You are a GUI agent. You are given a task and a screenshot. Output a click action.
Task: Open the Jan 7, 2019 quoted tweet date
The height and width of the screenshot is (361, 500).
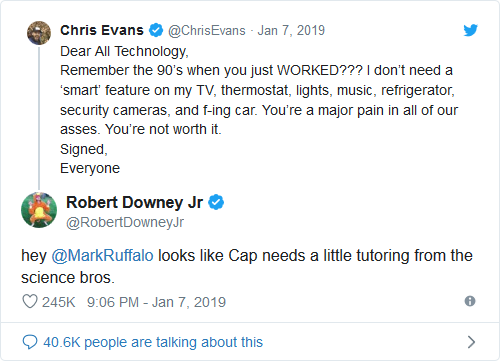291,30
